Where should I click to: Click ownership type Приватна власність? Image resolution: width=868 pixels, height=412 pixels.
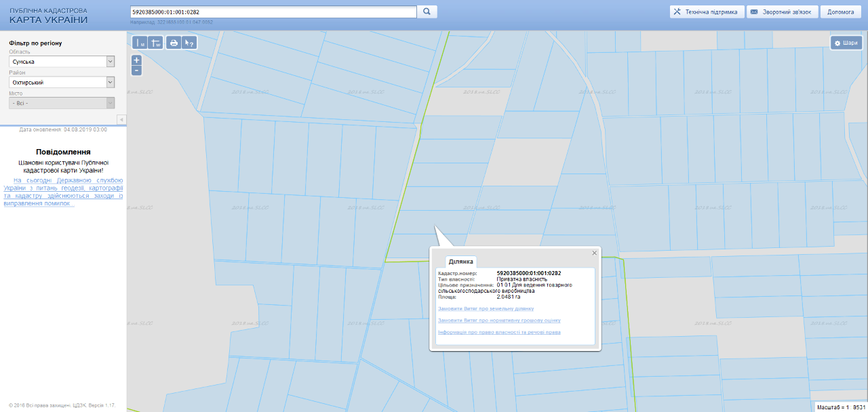pos(522,279)
